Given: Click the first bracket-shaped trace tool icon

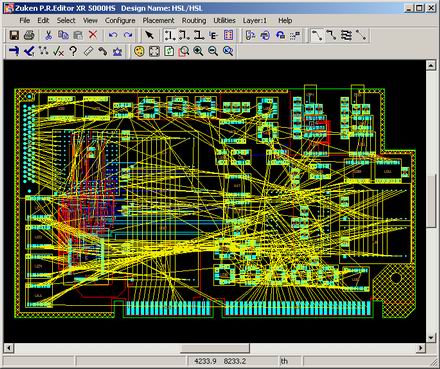Looking at the screenshot, I should (x=170, y=35).
